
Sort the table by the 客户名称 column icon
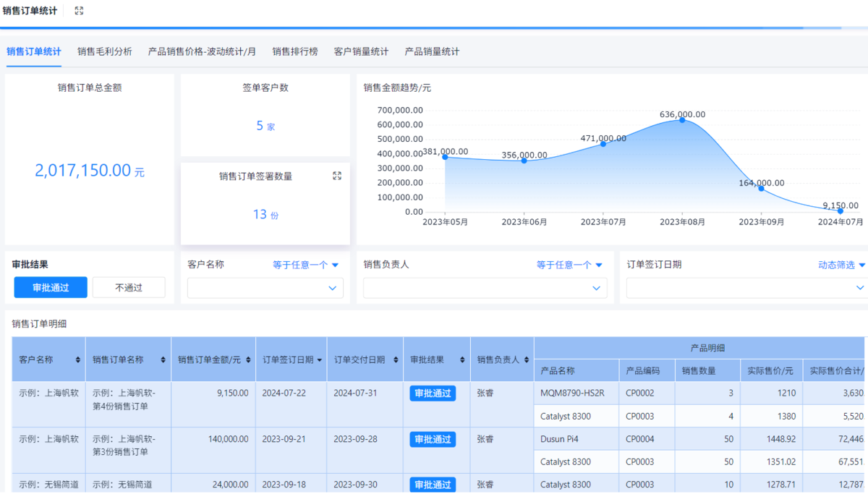click(78, 359)
